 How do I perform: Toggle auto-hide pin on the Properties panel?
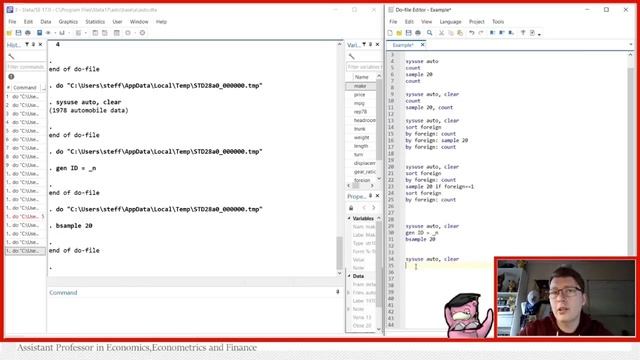(371, 196)
